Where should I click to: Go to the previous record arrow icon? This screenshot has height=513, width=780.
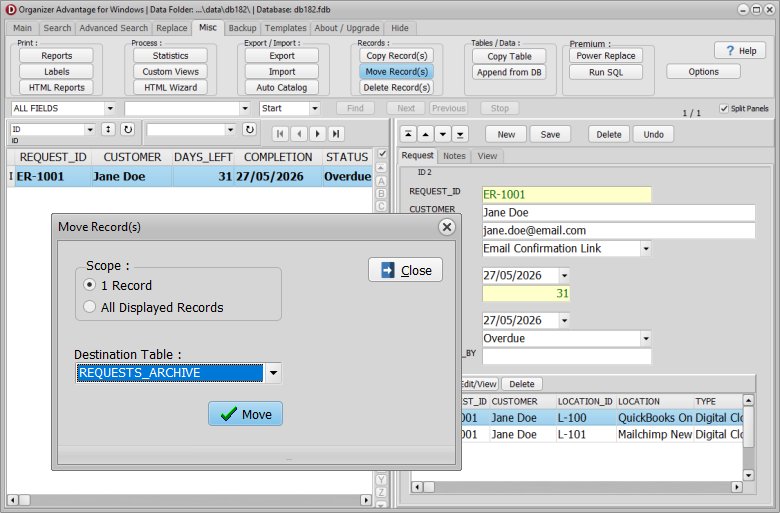299,134
